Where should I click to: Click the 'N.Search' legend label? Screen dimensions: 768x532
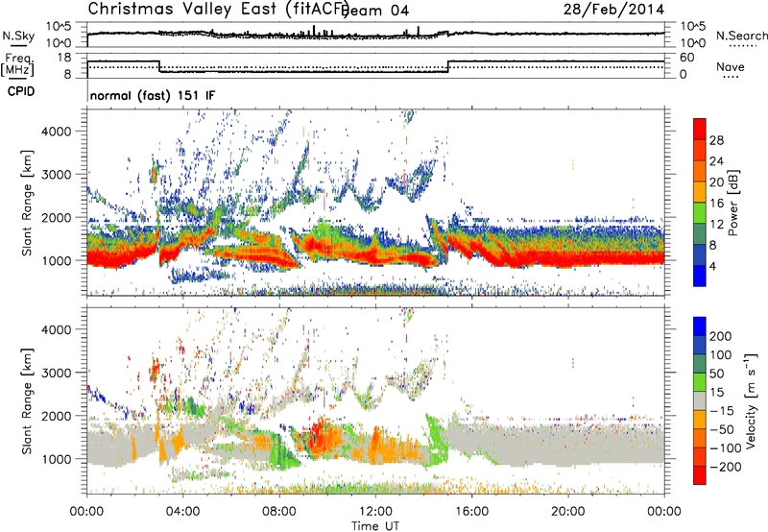[741, 36]
